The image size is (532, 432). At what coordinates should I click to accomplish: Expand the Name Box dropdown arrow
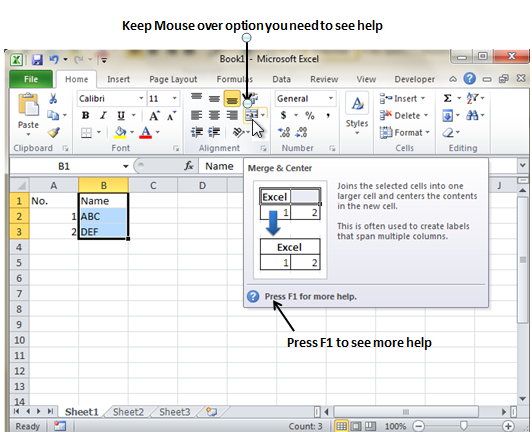[126, 166]
